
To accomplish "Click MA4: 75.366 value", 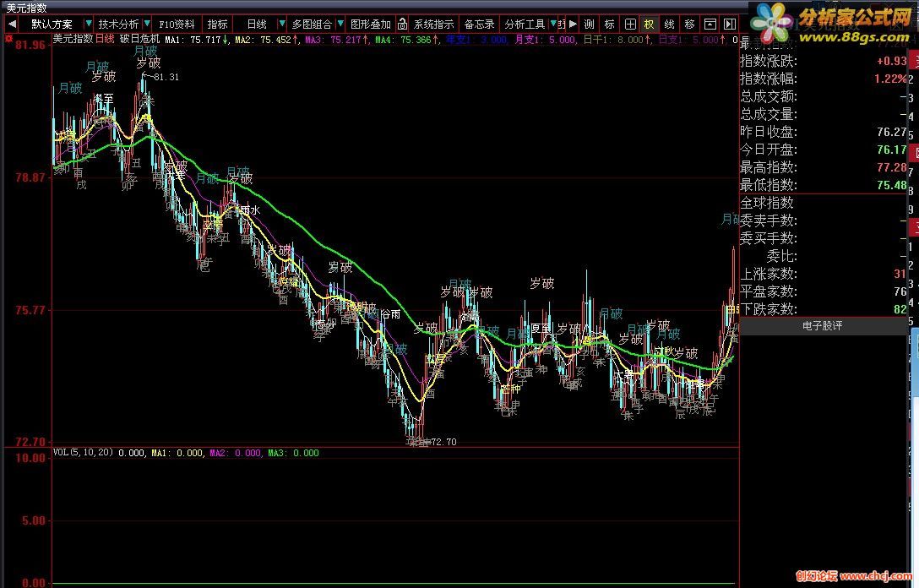I will pyautogui.click(x=407, y=40).
